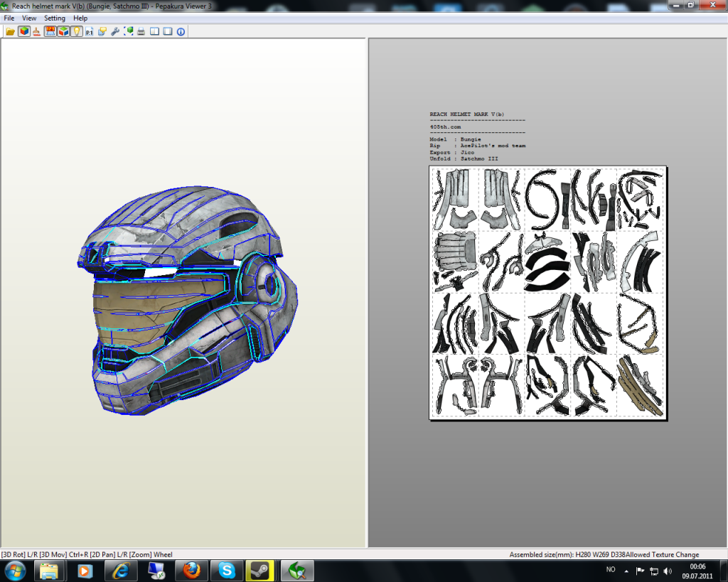The image size is (728, 582).
Task: Open Steam from the taskbar
Action: point(260,571)
